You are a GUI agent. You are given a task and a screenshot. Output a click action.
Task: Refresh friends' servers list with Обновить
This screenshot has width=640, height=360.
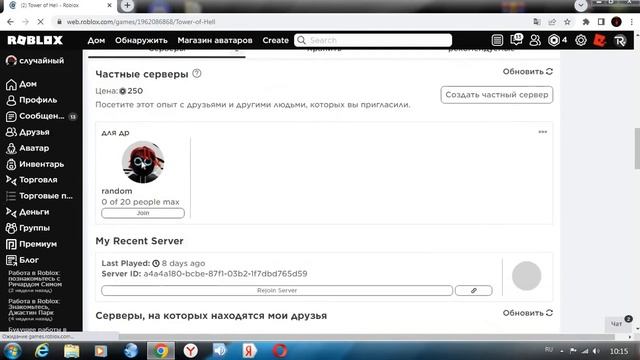click(x=527, y=313)
